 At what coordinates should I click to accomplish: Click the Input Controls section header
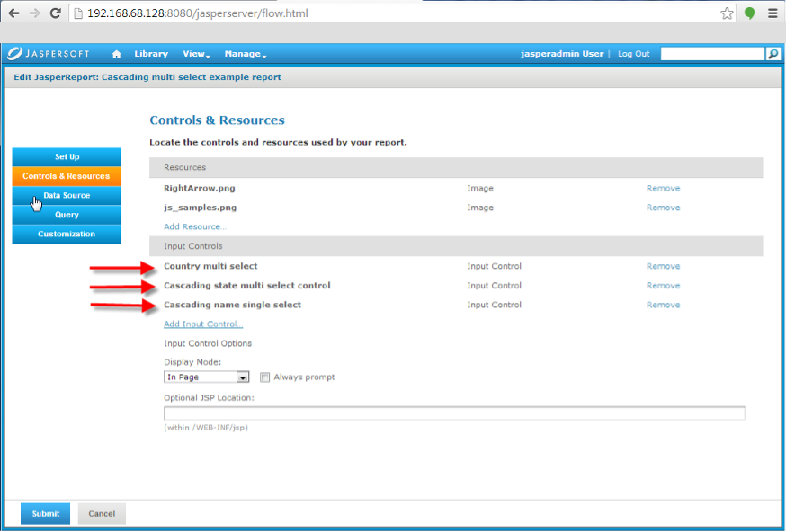[456, 246]
